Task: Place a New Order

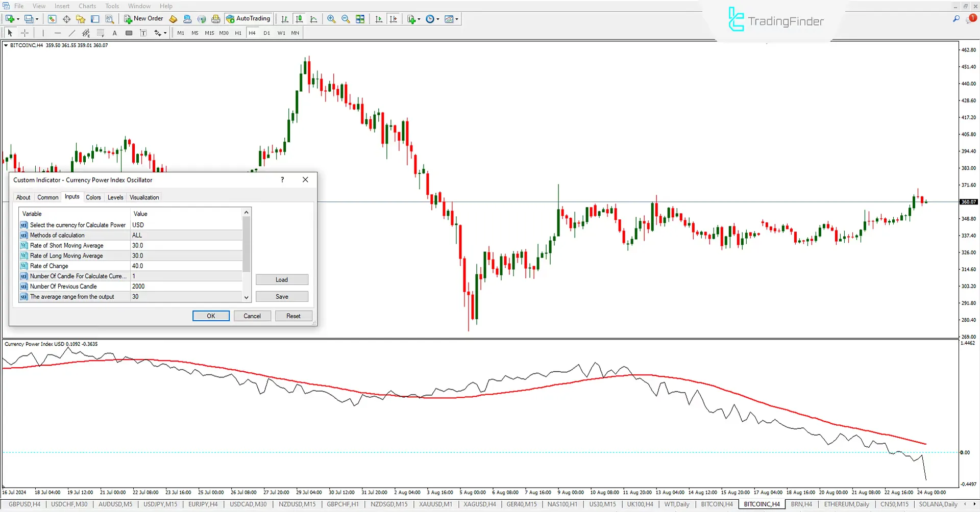Action: (143, 18)
